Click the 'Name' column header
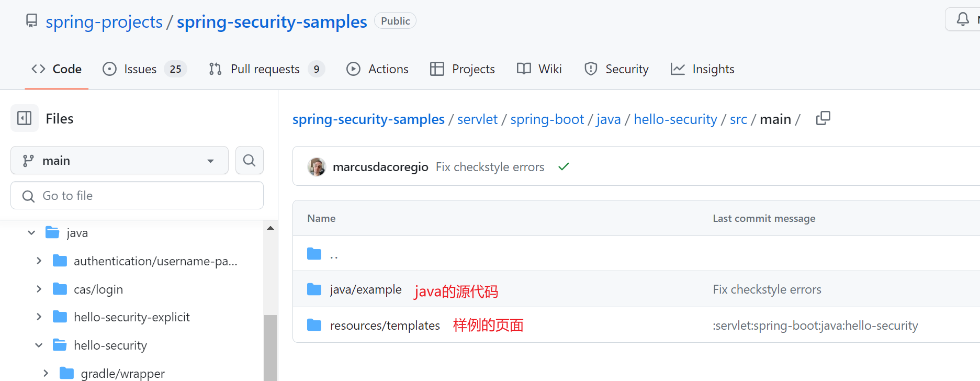 pos(321,218)
